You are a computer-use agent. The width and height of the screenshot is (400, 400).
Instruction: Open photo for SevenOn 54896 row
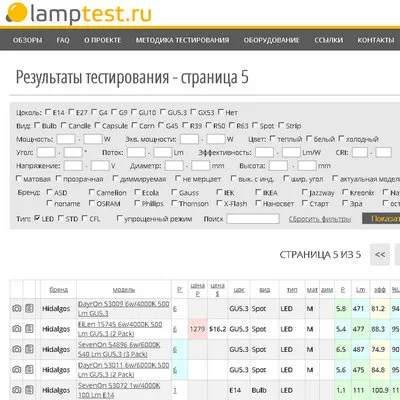point(17,349)
